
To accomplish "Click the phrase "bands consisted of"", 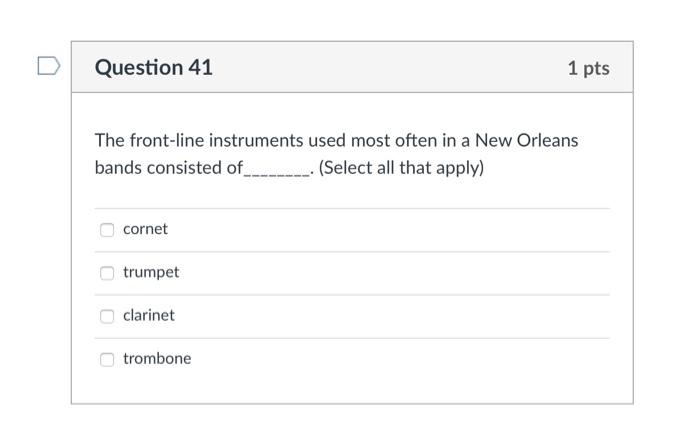I will [168, 168].
